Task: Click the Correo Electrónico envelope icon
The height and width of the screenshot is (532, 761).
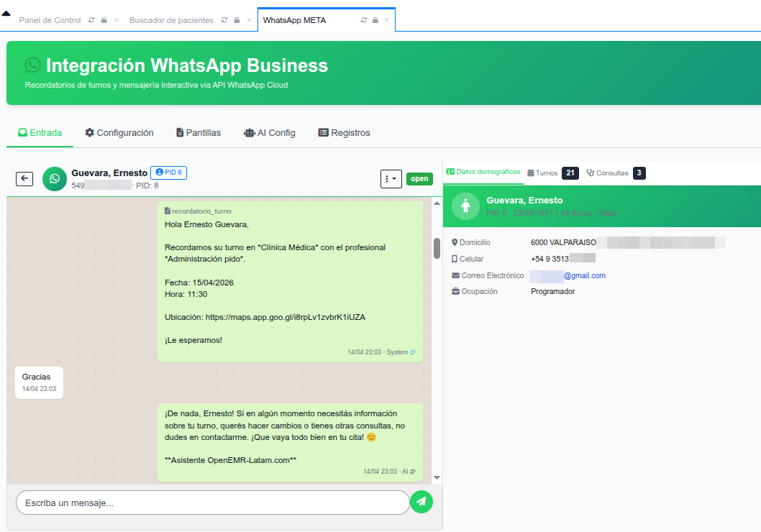Action: [456, 275]
